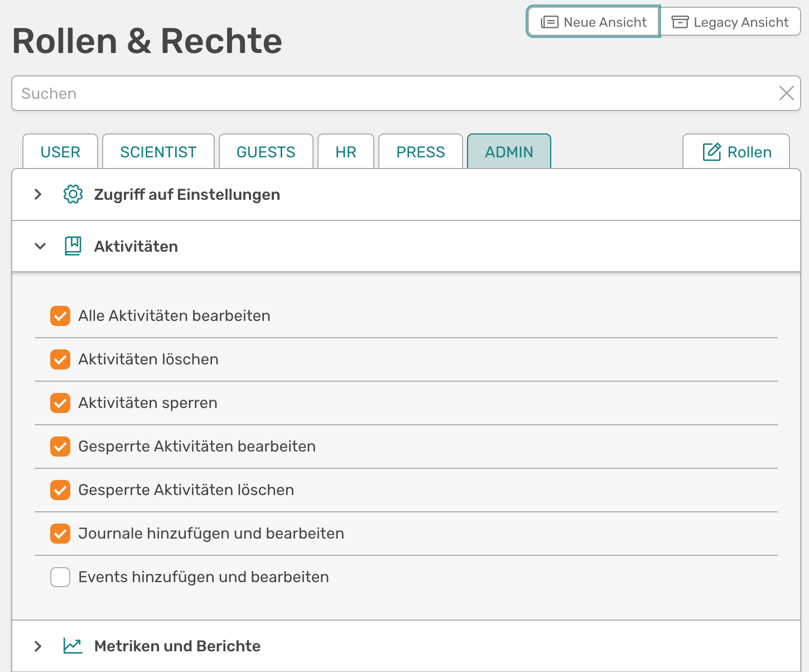
Task: Click the list icon inside Neue Ansicht
Action: [550, 22]
